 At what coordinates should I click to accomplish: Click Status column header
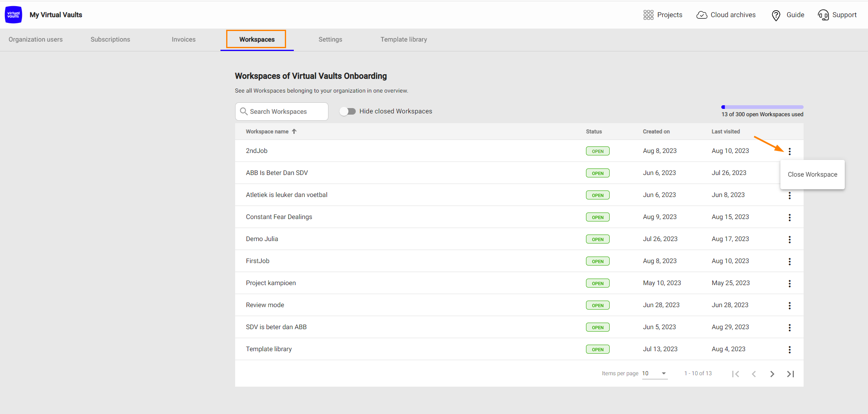(x=594, y=131)
